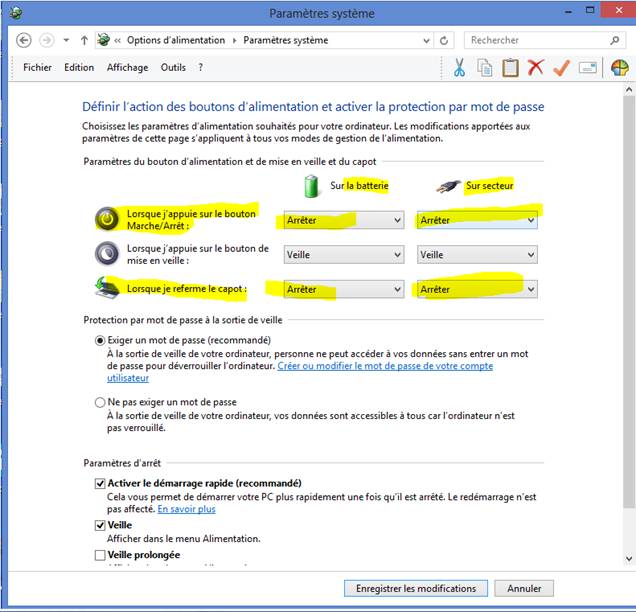Open the Affichage menu

click(127, 67)
